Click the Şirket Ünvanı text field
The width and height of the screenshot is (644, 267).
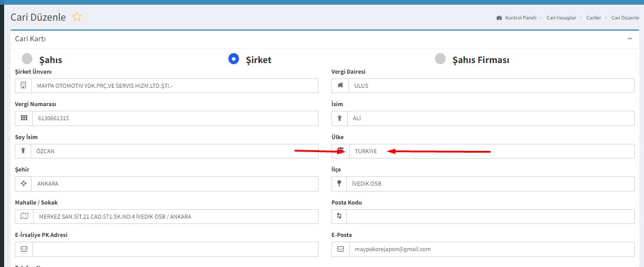coord(175,85)
